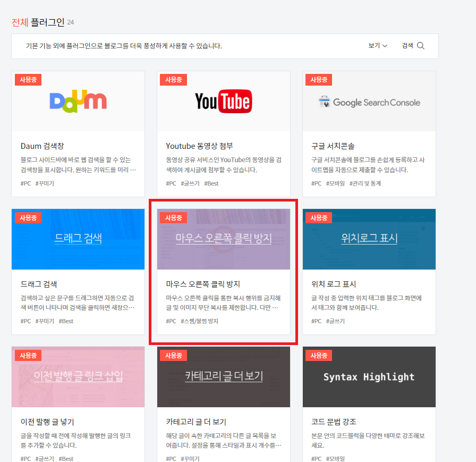Click the Daum 검색창 description text
Screen dimensions: 476x462
(78, 165)
